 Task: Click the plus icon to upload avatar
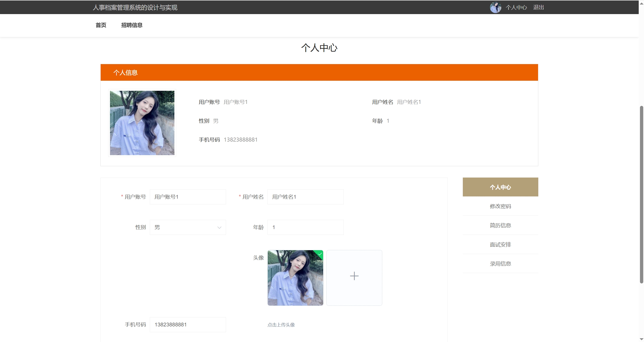coord(354,276)
